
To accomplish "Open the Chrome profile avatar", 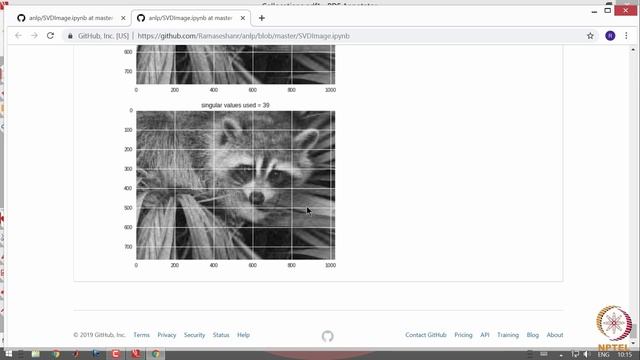I will pos(610,36).
